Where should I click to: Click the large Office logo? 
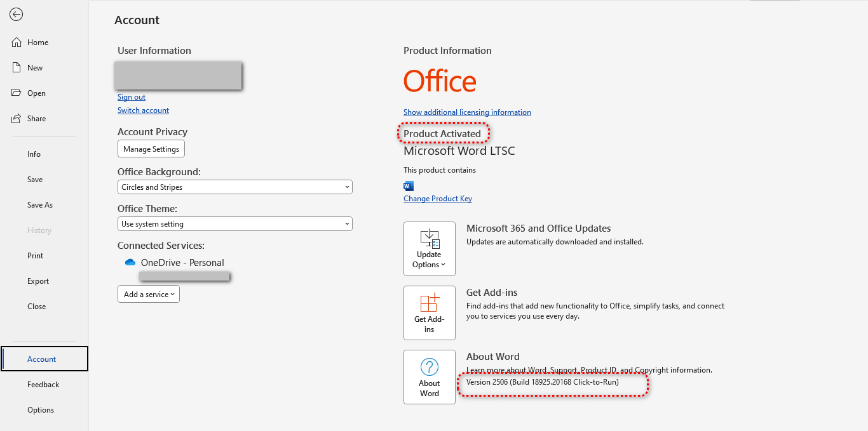coord(440,81)
